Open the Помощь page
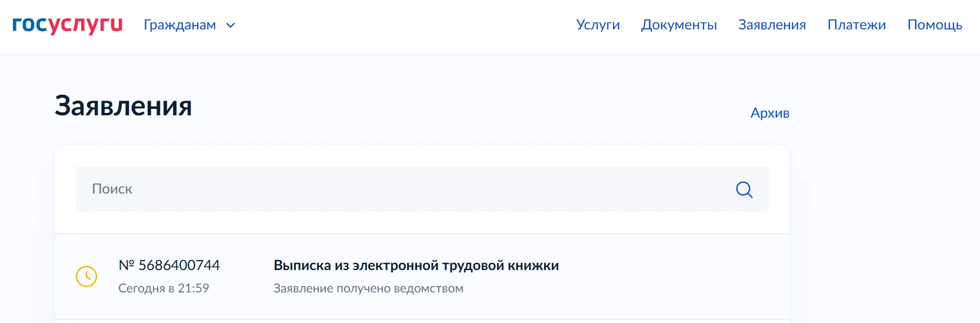This screenshot has width=980, height=323. (935, 25)
